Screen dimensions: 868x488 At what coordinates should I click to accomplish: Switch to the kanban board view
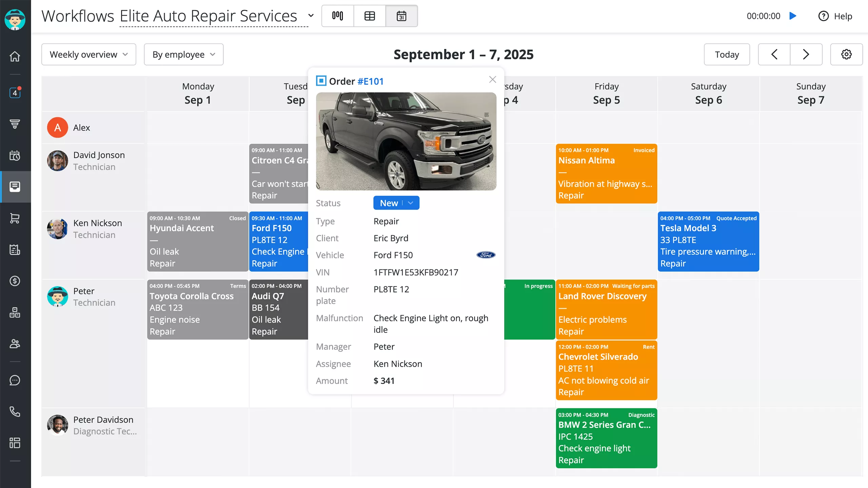pos(337,16)
